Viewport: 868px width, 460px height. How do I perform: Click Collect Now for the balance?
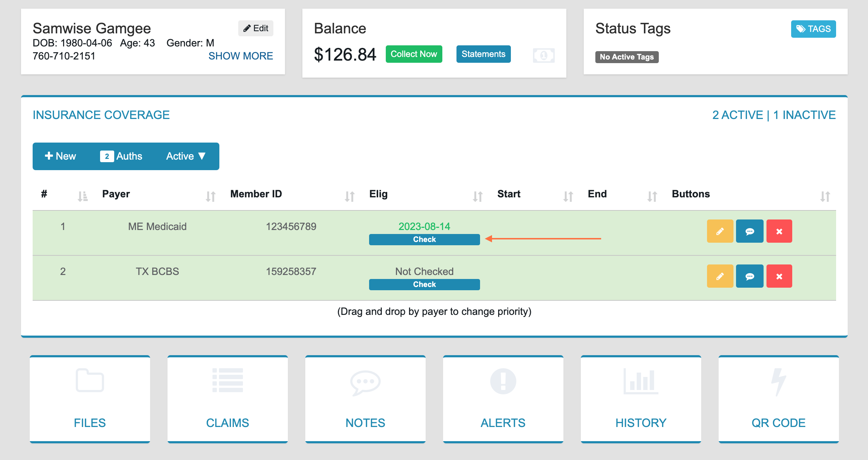[413, 54]
